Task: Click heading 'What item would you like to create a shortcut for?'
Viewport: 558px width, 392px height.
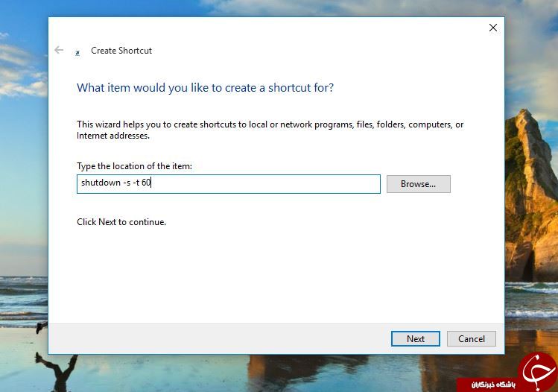Action: [206, 88]
